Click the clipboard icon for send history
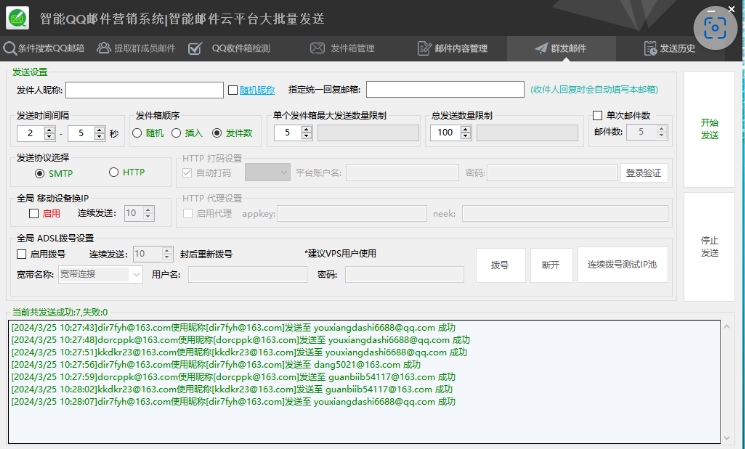Image resolution: width=745 pixels, height=449 pixels. pos(650,48)
